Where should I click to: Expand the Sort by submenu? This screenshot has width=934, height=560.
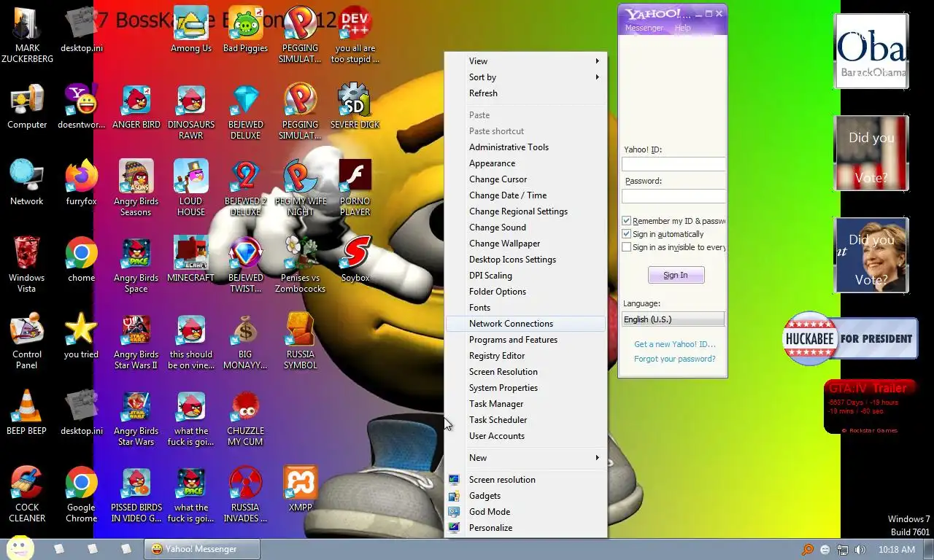click(525, 77)
